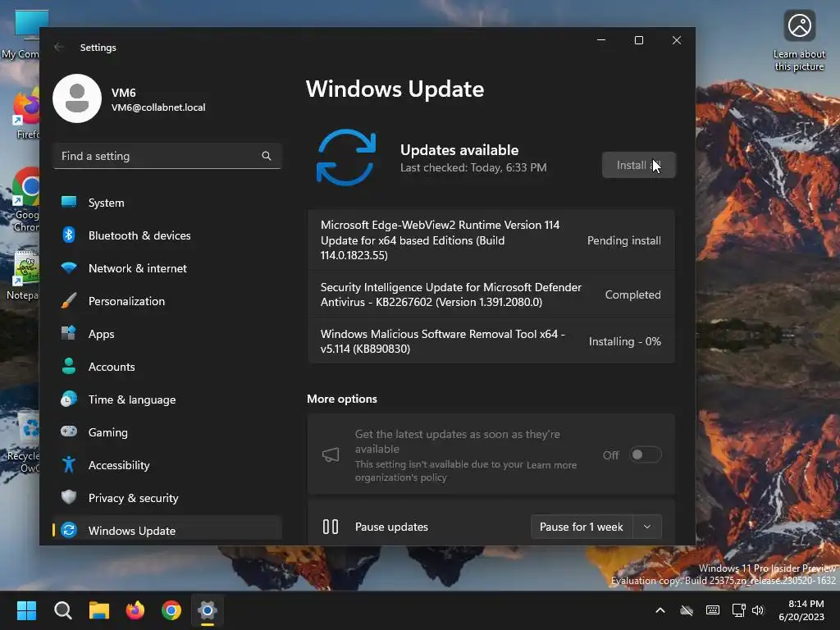The height and width of the screenshot is (630, 840).
Task: Click the Time & language globe icon
Action: 69,399
